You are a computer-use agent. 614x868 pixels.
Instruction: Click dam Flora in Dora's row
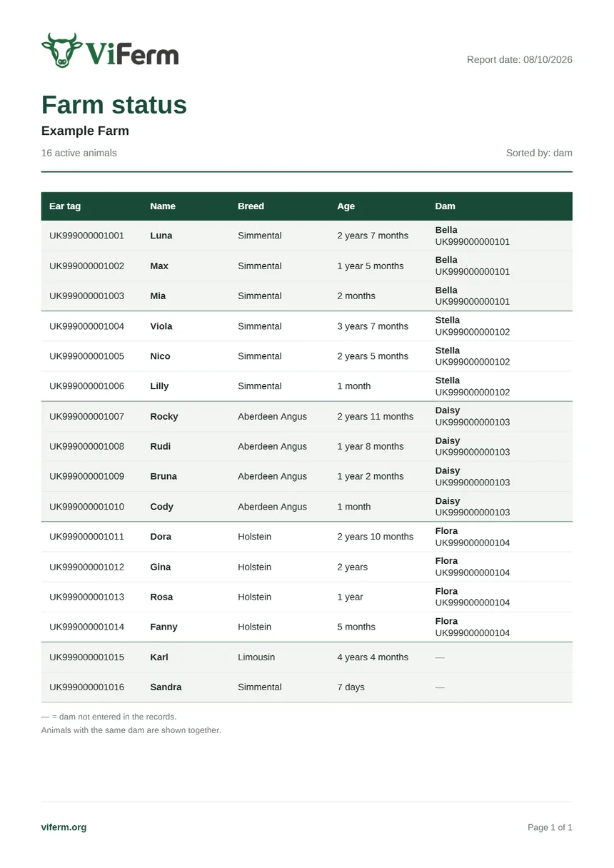446,530
